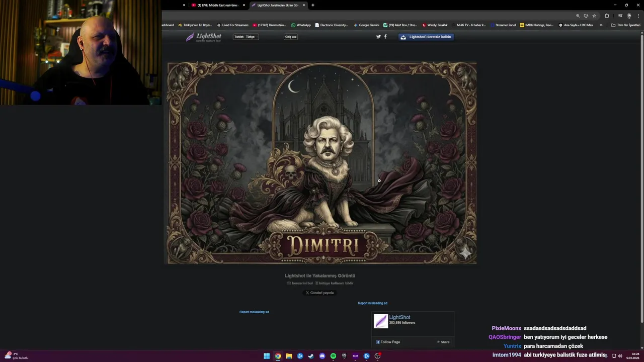Open the Windy: Sıcaklık bookmark
This screenshot has width=644, height=362.
[x=435, y=25]
